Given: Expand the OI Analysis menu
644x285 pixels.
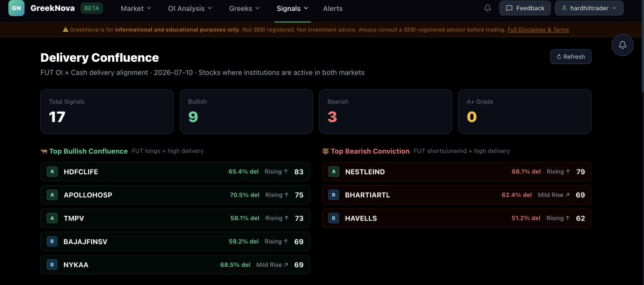Looking at the screenshot, I should (x=190, y=8).
